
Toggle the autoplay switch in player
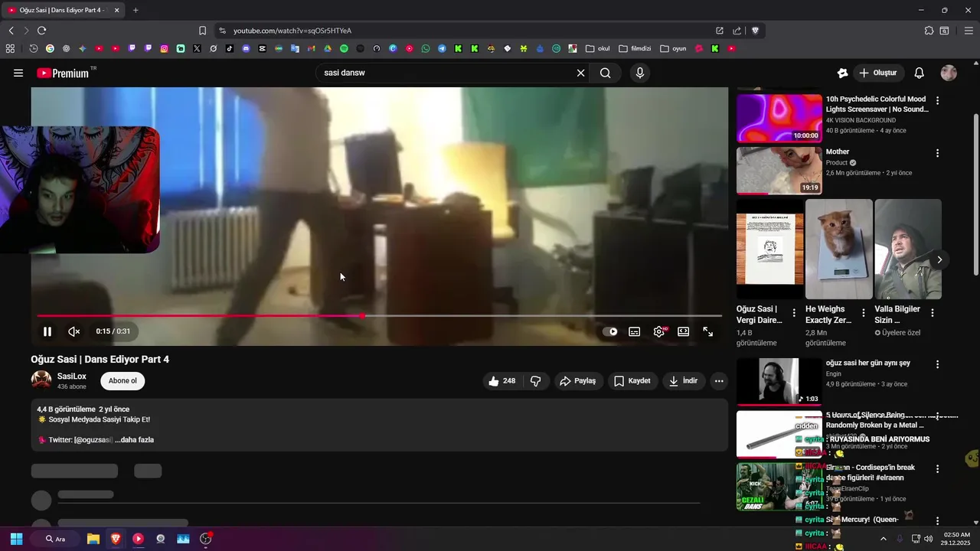tap(610, 331)
